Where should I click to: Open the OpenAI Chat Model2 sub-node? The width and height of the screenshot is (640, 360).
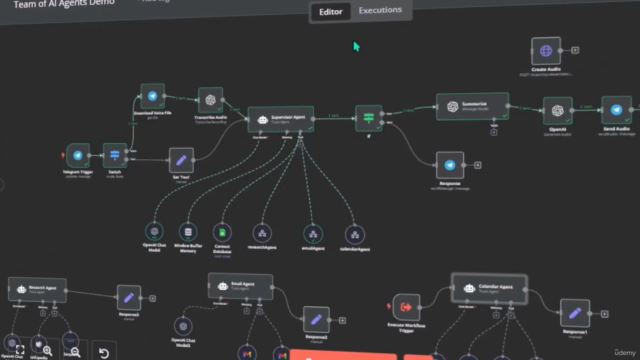[183, 327]
